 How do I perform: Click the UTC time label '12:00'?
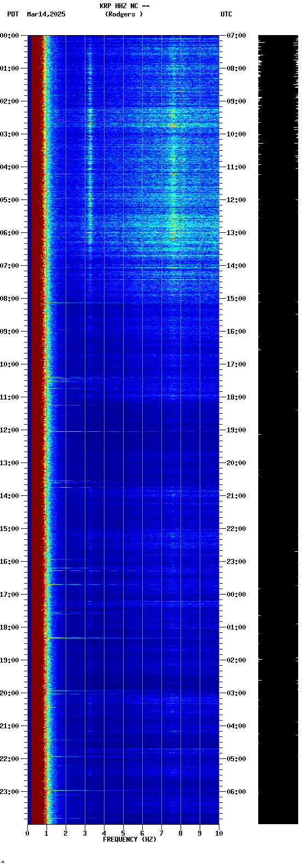pyautogui.click(x=236, y=200)
